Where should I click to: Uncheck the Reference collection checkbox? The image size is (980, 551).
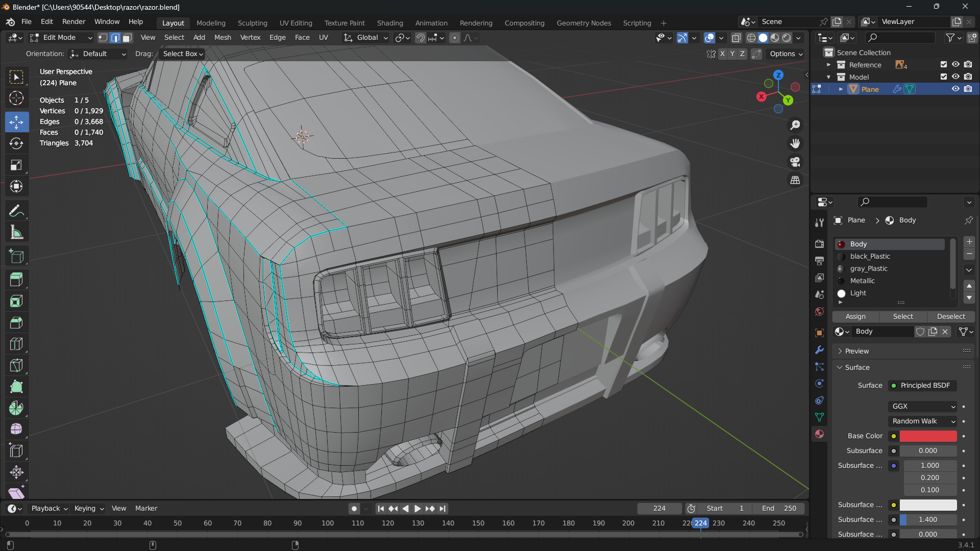click(943, 64)
